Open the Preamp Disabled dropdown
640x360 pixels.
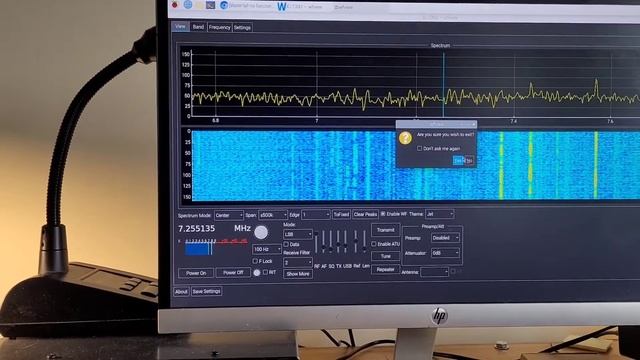click(445, 238)
